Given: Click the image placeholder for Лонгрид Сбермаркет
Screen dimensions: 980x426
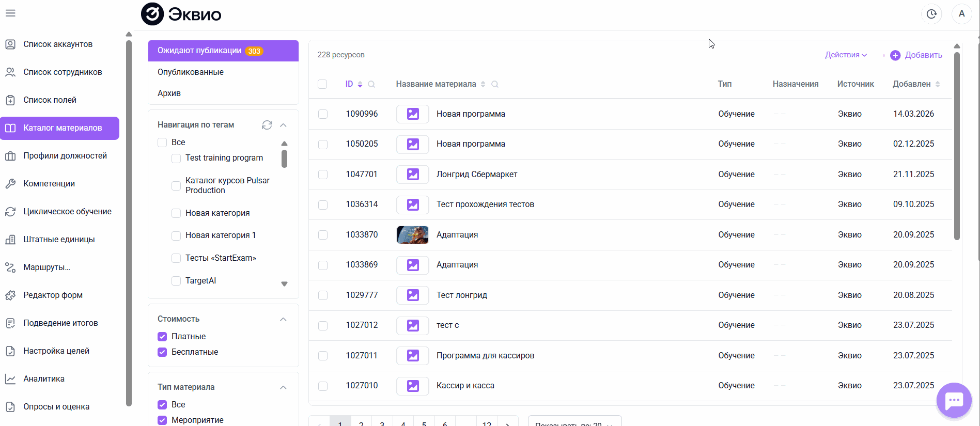Looking at the screenshot, I should tap(413, 175).
